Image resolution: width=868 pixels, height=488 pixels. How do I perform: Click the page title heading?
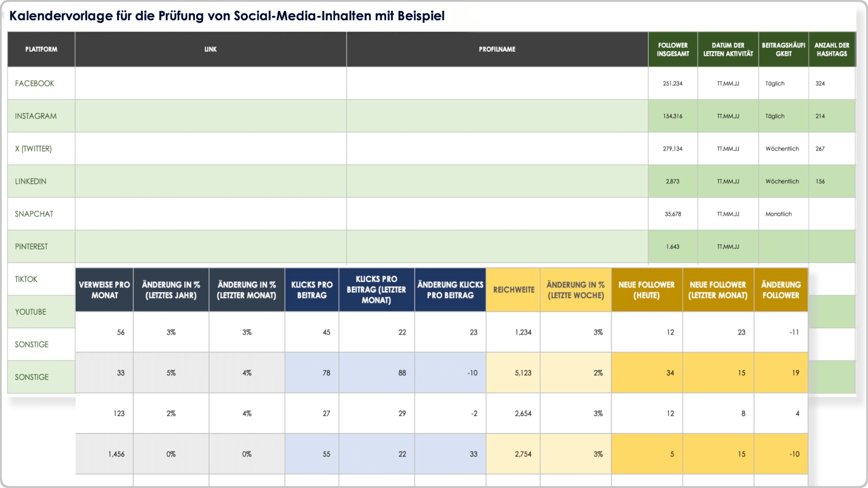tap(227, 16)
